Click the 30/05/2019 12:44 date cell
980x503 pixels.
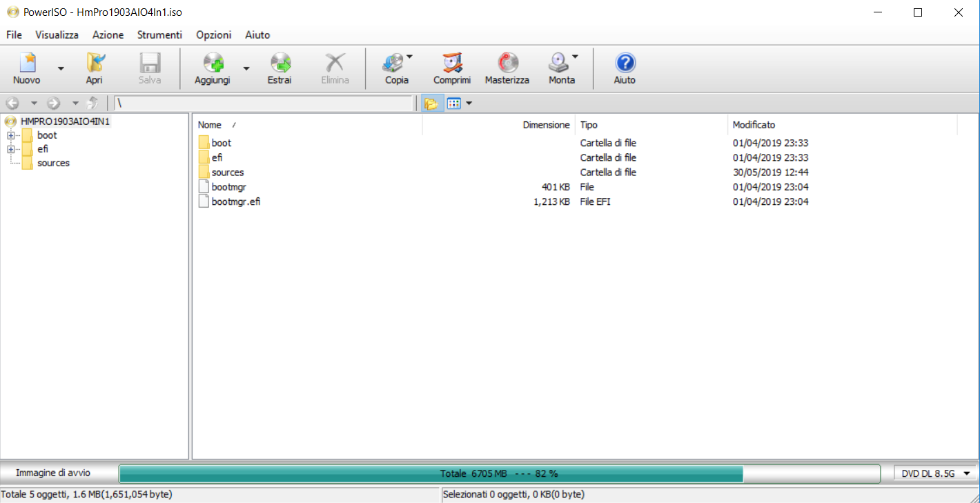(770, 172)
